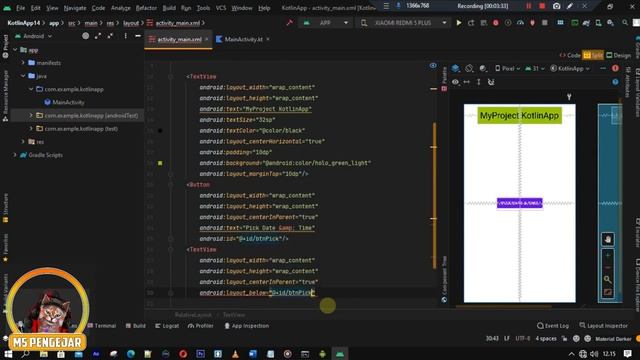Click the red error indicator in design toolbar
This screenshot has width=640, height=360.
[615, 68]
